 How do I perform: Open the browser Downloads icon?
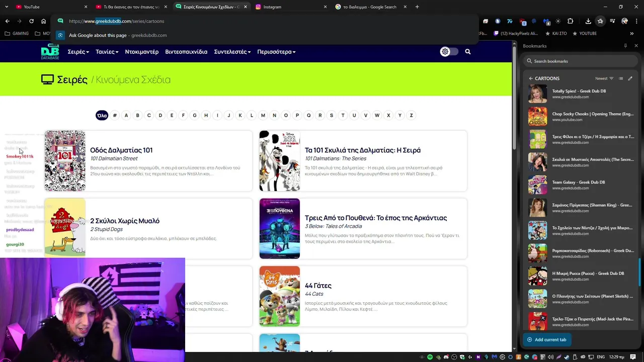click(x=588, y=21)
